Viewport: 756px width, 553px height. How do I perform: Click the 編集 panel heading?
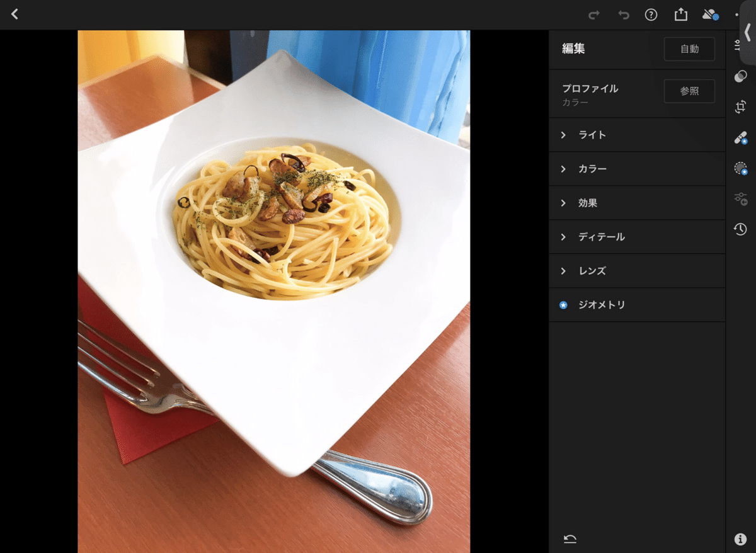pos(573,48)
